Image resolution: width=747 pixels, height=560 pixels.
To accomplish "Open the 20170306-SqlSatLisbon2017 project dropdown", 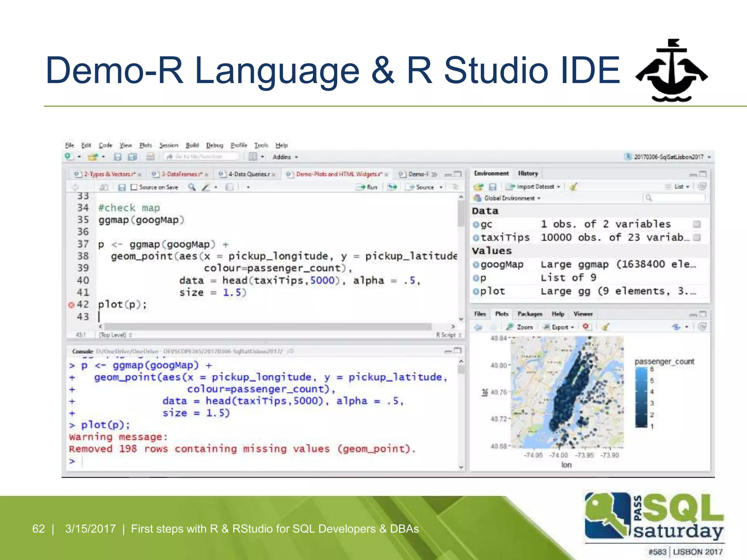I will (668, 157).
